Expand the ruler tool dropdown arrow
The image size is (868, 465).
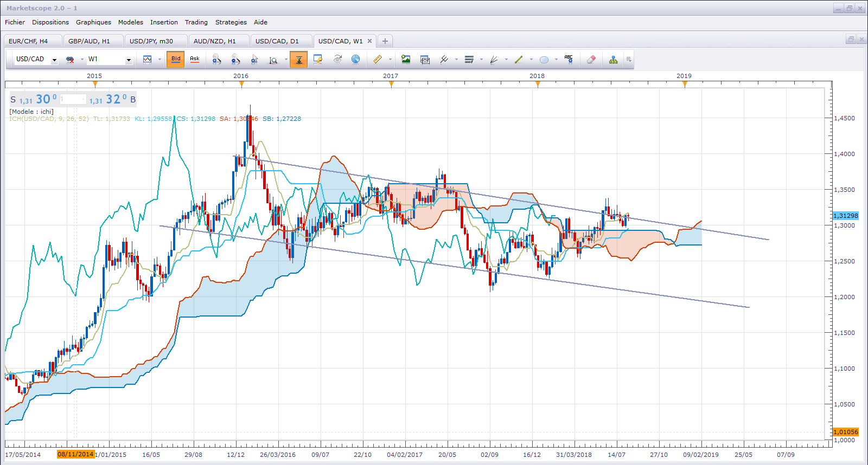coord(390,60)
